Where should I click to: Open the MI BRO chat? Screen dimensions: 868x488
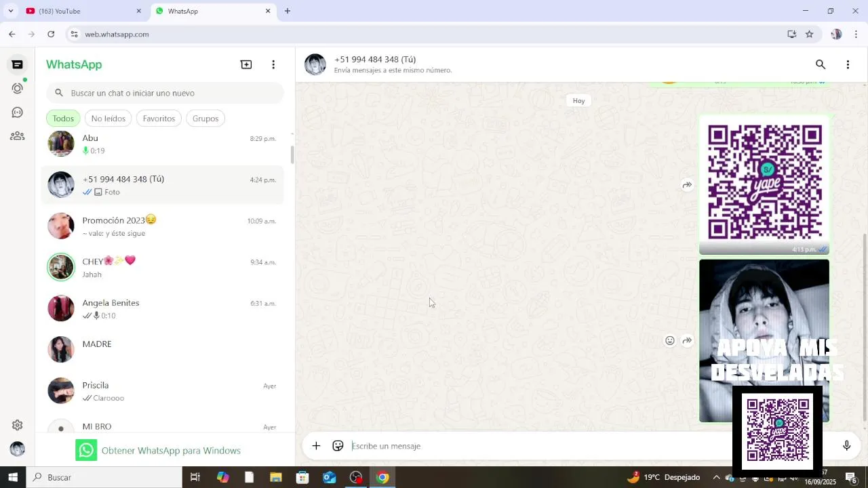(163, 424)
